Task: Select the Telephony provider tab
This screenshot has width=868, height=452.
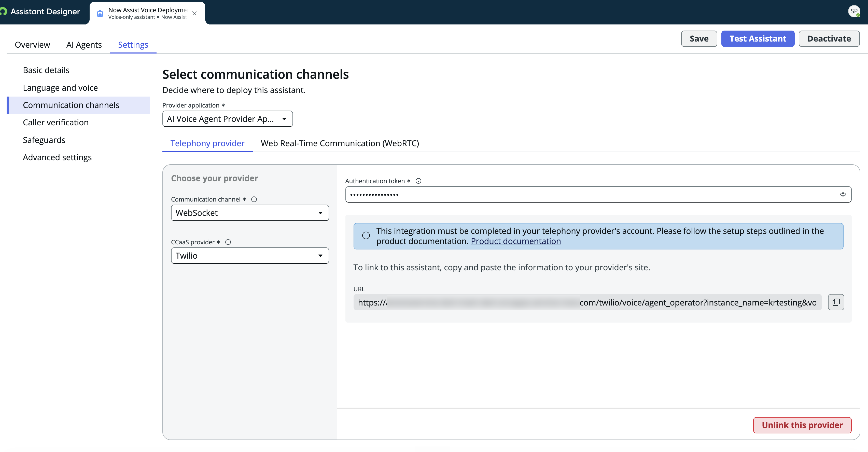Action: coord(207,143)
